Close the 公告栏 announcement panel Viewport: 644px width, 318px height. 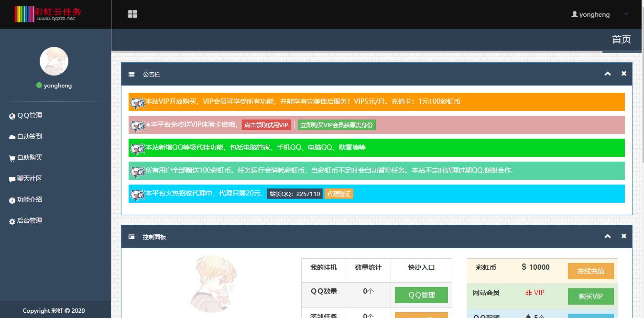[x=623, y=74]
